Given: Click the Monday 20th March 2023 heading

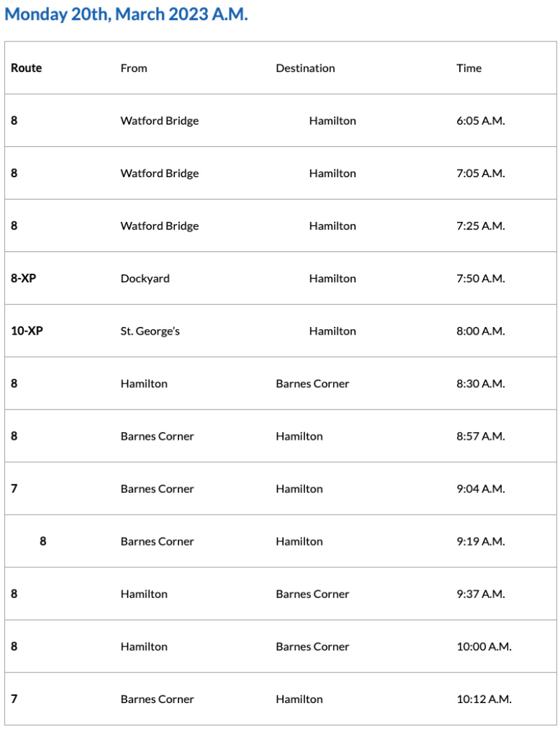Looking at the screenshot, I should pos(126,15).
